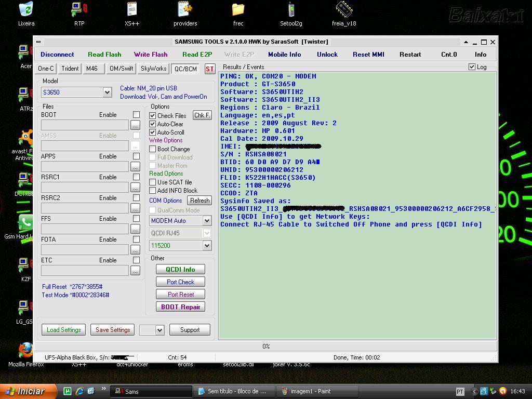Open the KZF desktop shortcut
Viewport: 532px width, 399px height.
[26, 270]
